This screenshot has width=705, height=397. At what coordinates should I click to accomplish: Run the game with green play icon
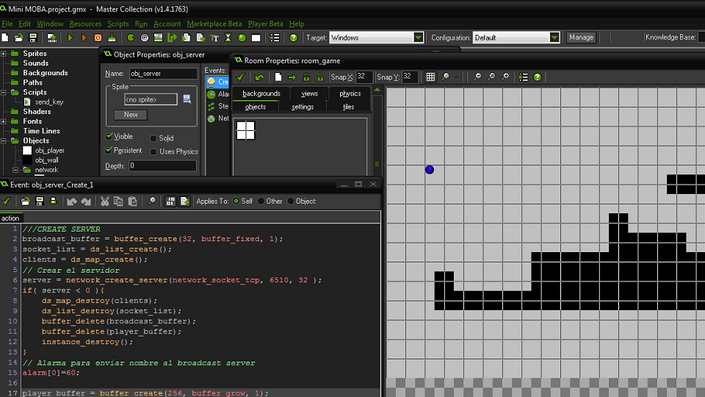pos(70,38)
